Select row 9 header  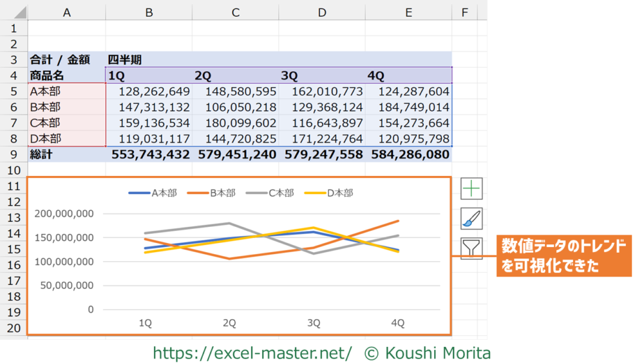[14, 155]
